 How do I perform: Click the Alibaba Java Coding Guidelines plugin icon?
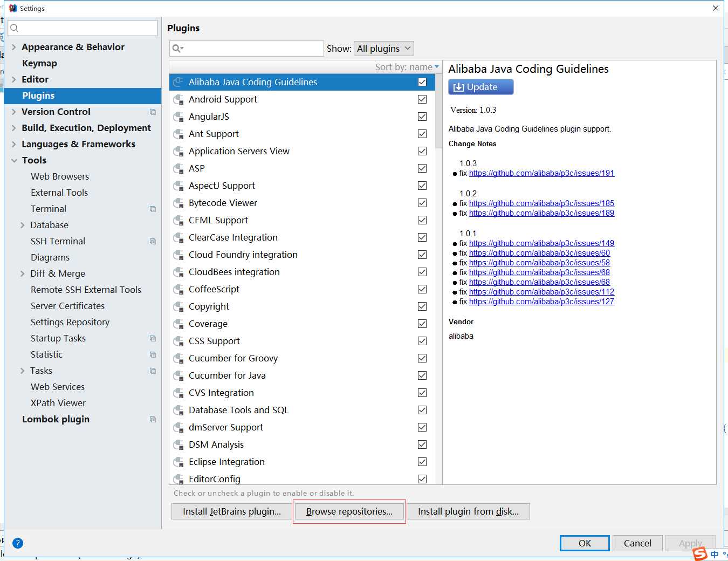178,82
